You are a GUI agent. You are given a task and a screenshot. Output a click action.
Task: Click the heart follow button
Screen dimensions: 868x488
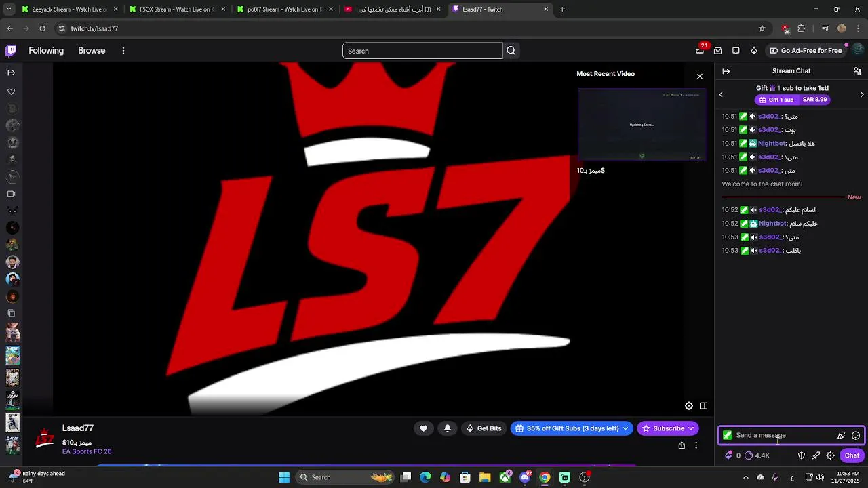pos(424,428)
